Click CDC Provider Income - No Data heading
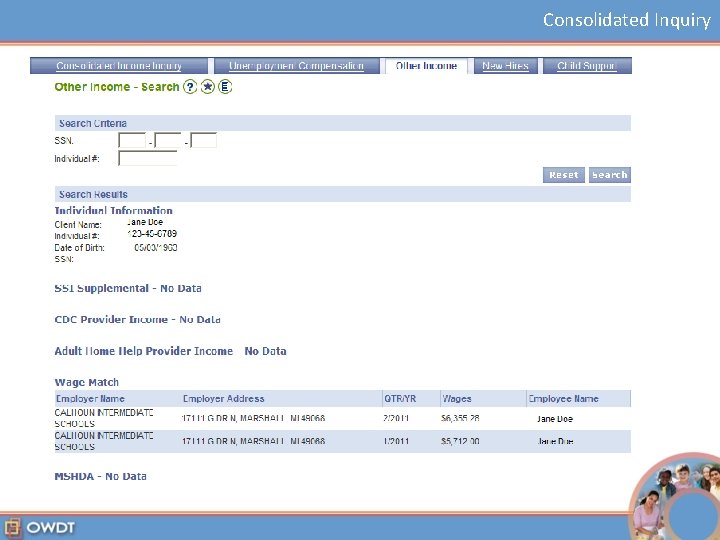Screen dimensions: 720x540 (137, 320)
